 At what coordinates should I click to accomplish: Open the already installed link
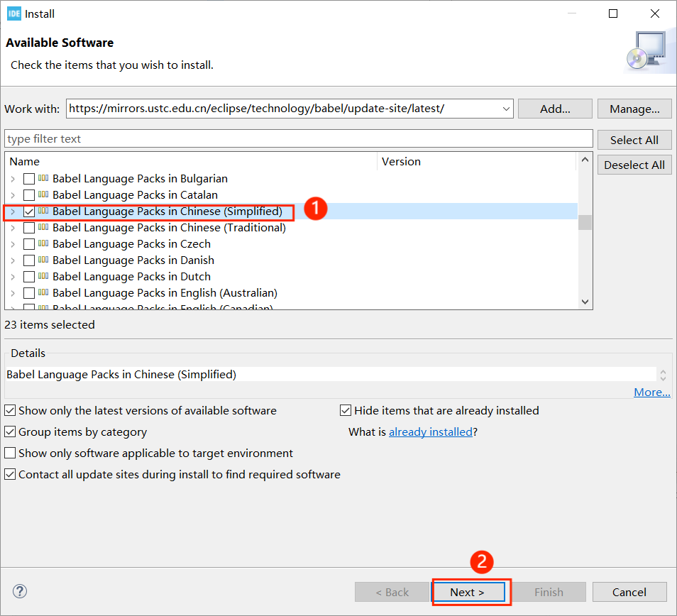point(431,431)
